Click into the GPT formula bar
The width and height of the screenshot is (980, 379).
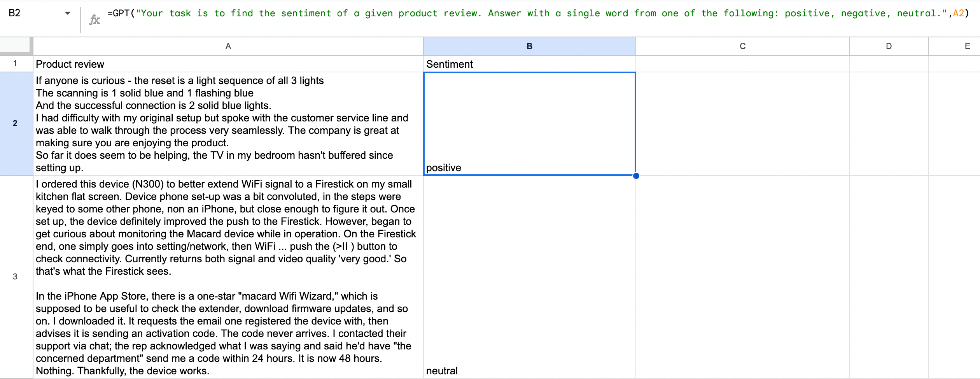pos(506,14)
